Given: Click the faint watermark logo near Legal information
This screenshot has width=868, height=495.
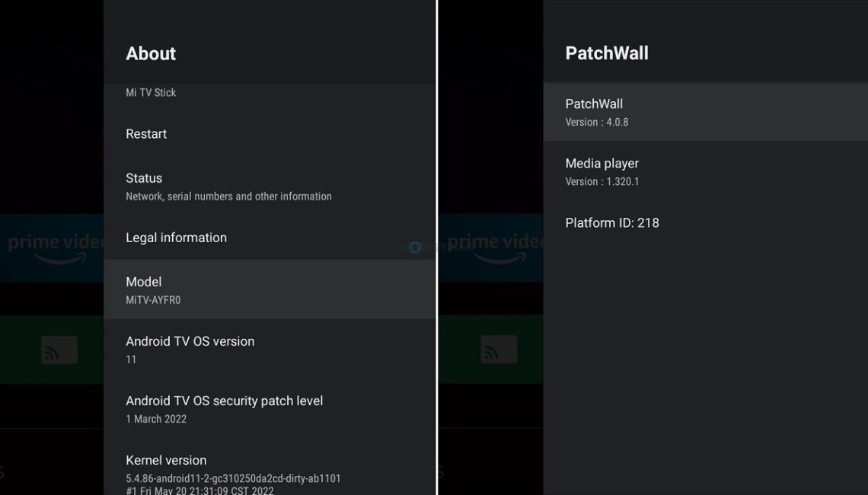Looking at the screenshot, I should pyautogui.click(x=413, y=247).
